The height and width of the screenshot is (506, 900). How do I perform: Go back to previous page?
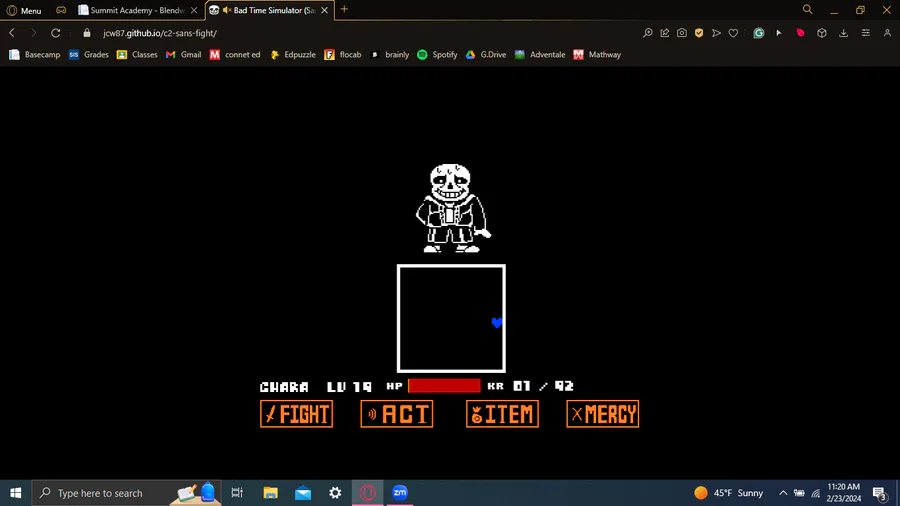point(12,33)
